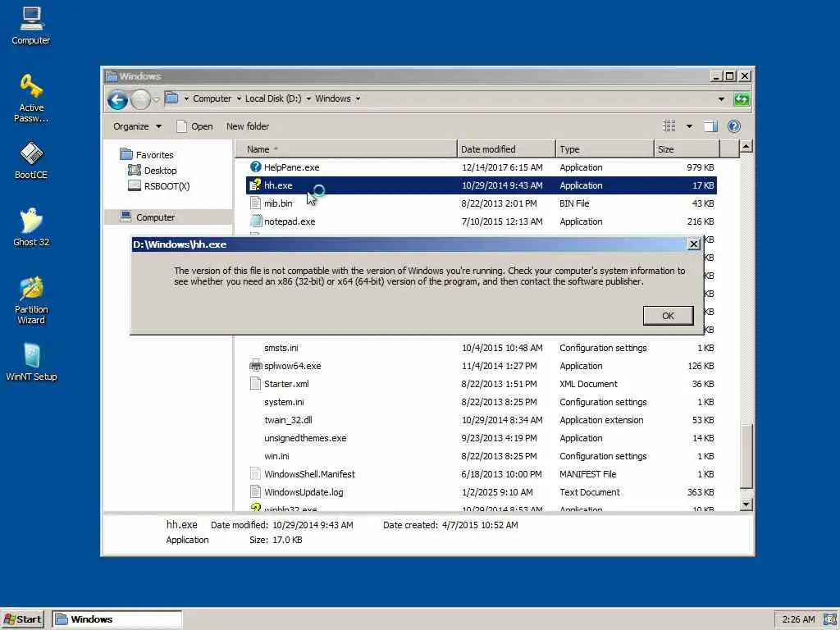Click the green Refresh button in address bar

click(x=742, y=99)
